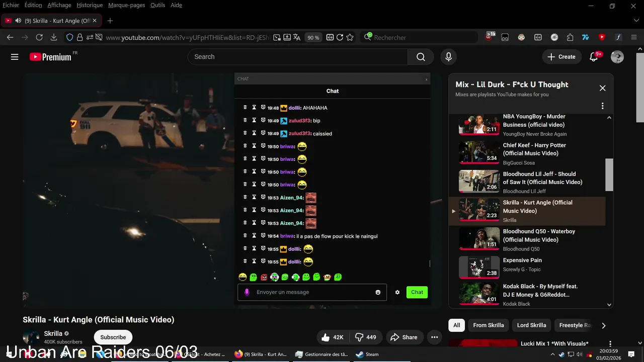Open the Édition menu
The width and height of the screenshot is (644, 362).
coord(33,5)
